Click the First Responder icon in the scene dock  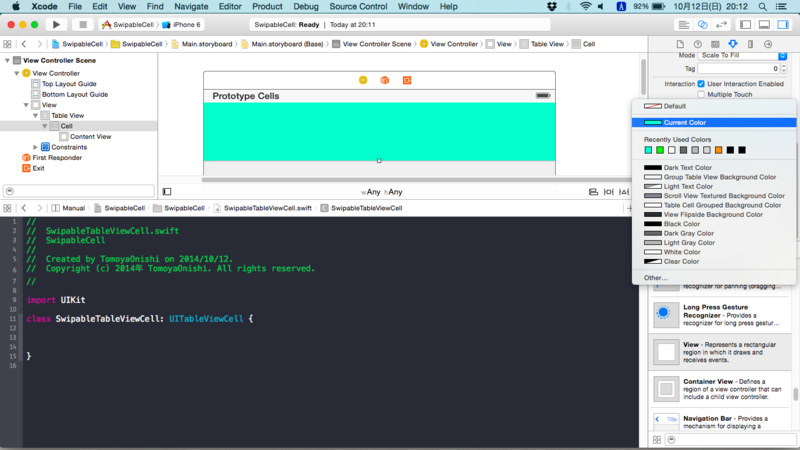385,80
